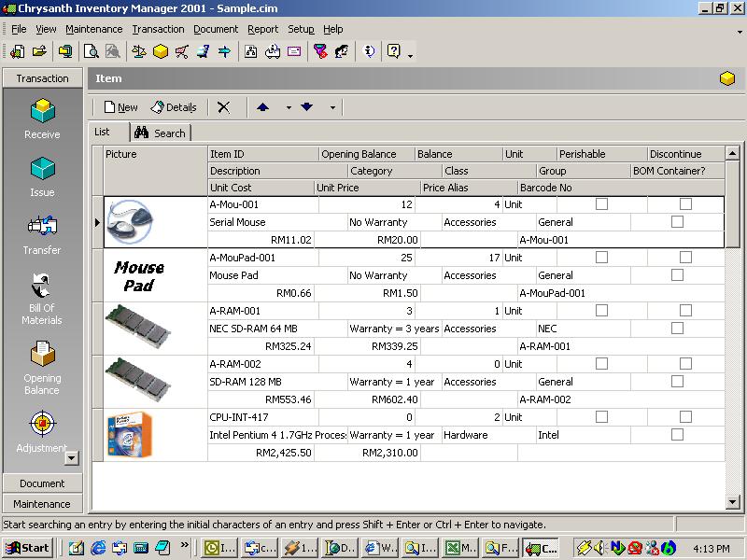Open Bill Of Materials from sidebar

[x=42, y=285]
